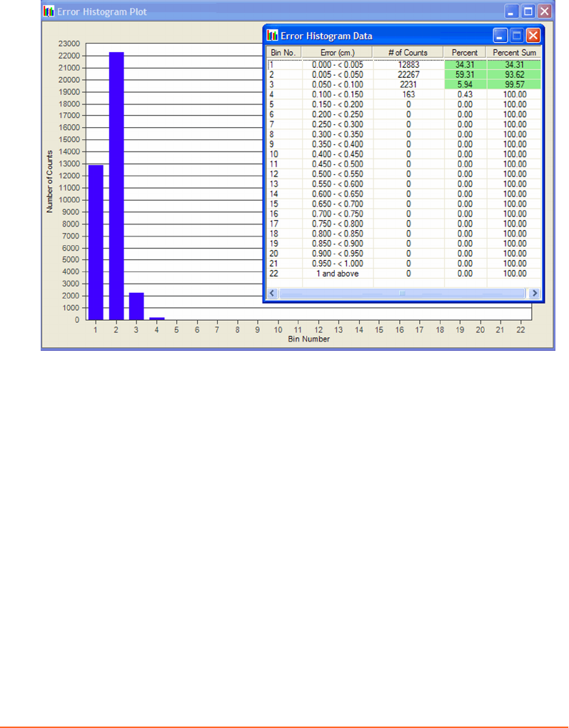Select the count cell 163
Screen dimensions: 569x728
[408, 94]
